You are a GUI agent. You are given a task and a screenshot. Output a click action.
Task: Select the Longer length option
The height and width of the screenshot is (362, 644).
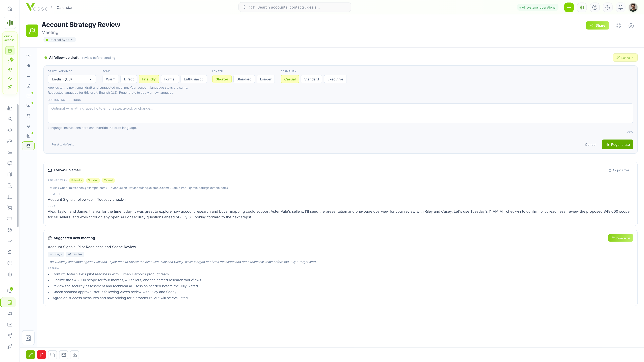(x=265, y=79)
